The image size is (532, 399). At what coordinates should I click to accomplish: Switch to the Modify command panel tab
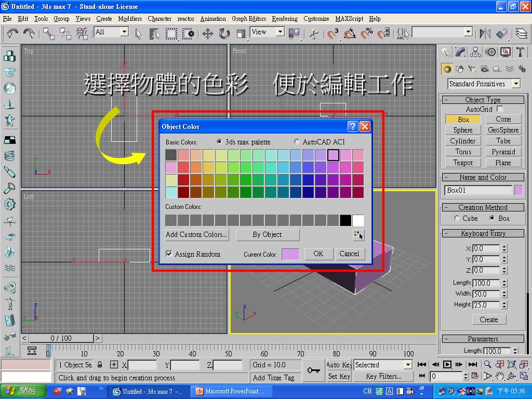point(460,52)
